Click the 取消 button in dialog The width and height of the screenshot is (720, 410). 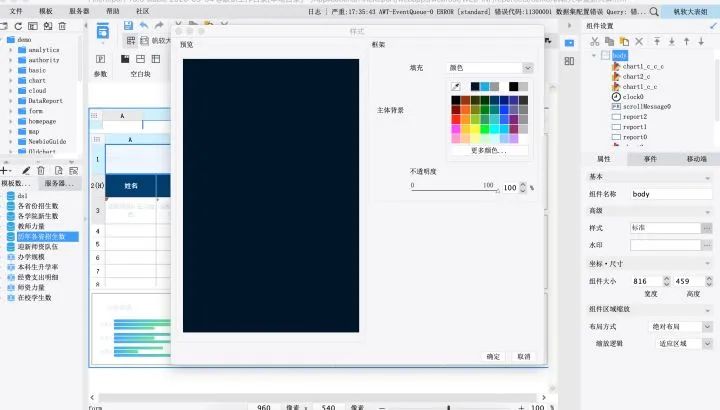tap(524, 356)
